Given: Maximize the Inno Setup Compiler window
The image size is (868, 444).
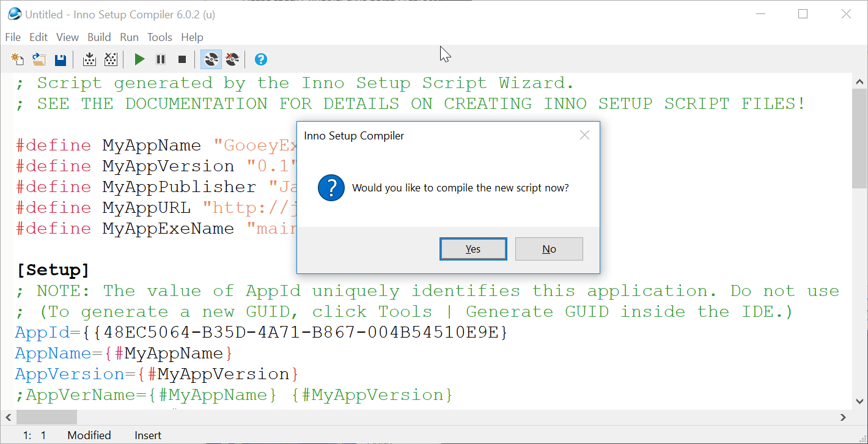Looking at the screenshot, I should tap(803, 14).
